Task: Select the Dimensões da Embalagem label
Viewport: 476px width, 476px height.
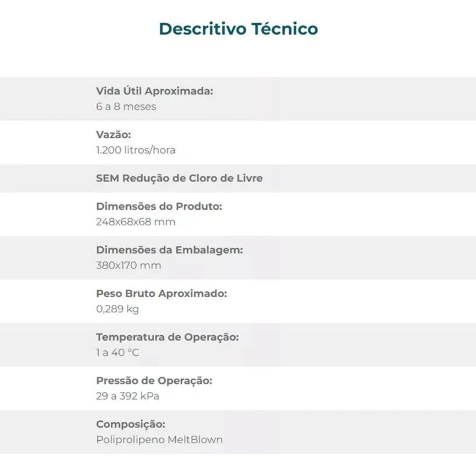Action: coord(169,250)
